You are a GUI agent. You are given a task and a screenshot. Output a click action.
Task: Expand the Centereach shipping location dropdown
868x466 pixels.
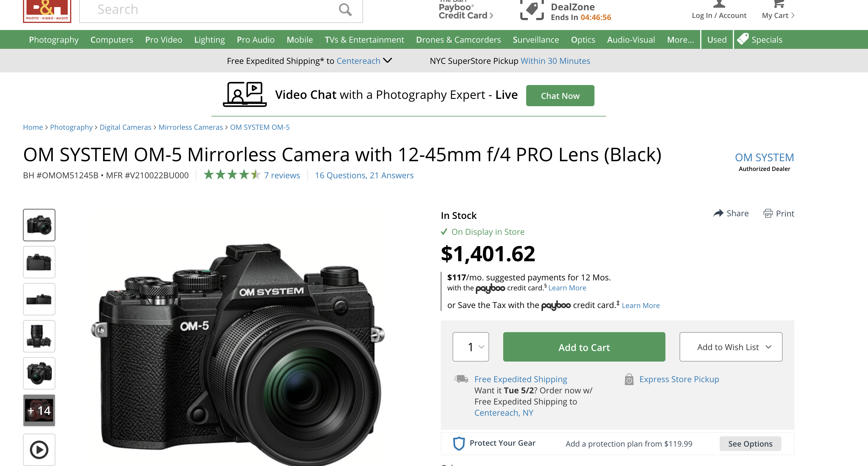[x=387, y=61]
